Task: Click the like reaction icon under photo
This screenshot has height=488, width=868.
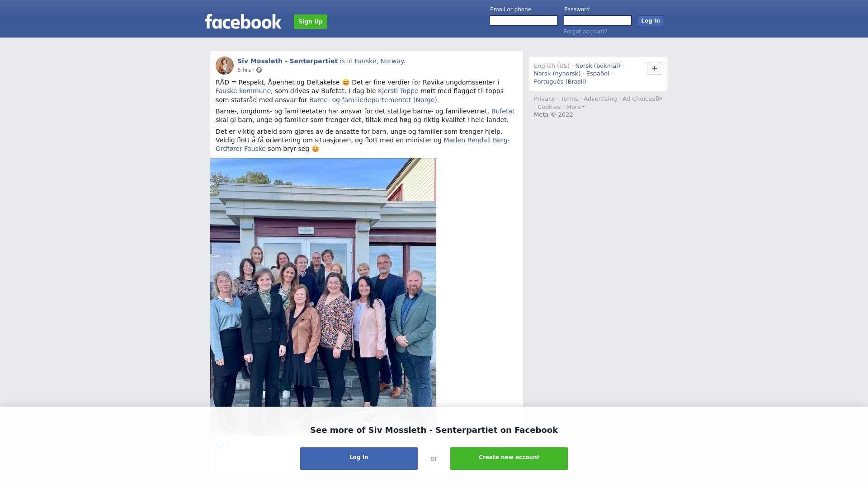Action: click(220, 445)
